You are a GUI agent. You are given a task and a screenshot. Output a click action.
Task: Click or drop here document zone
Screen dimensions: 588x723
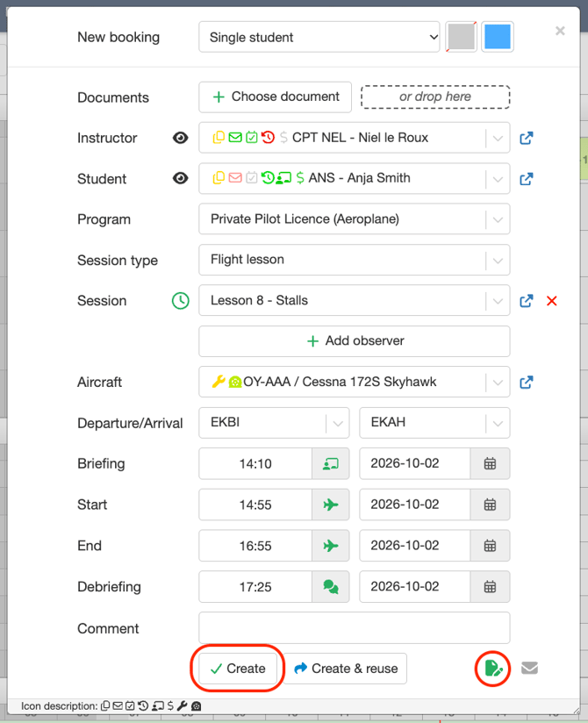pos(435,97)
